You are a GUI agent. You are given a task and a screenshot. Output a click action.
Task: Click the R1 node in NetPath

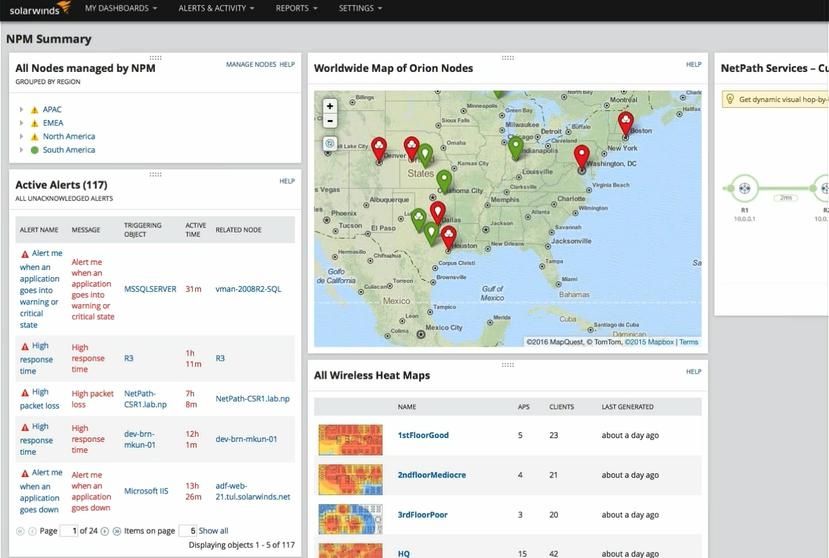[x=744, y=188]
